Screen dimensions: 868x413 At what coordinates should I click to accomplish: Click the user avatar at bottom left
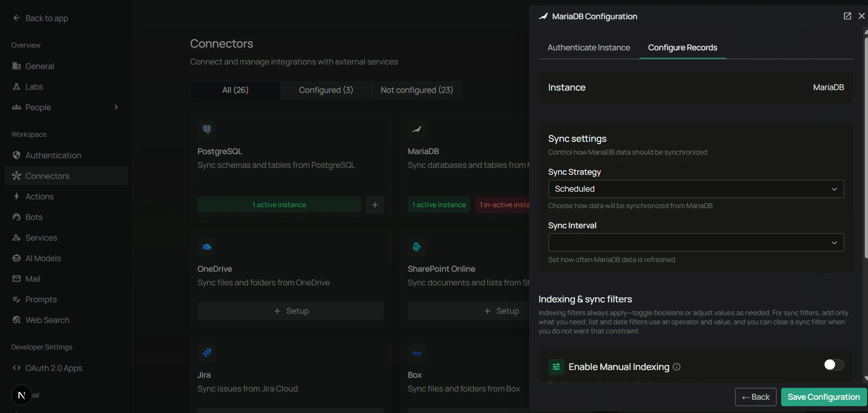point(21,395)
